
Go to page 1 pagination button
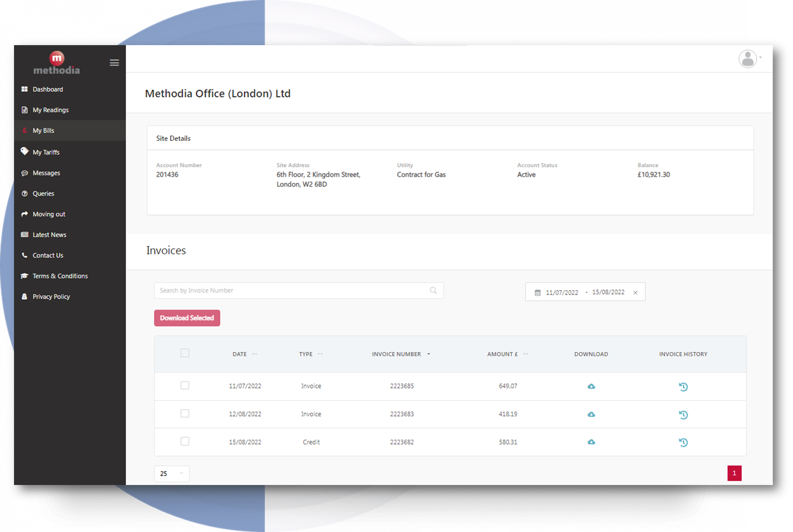(x=734, y=473)
